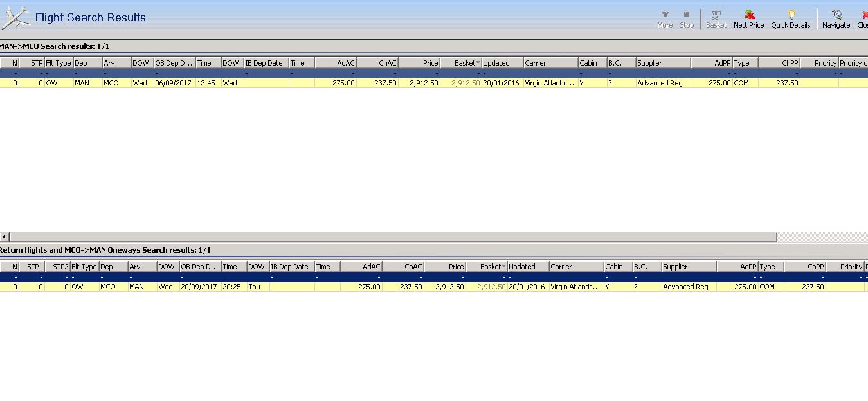
Task: Select 20/09/2017 departure date cell
Action: [200, 287]
